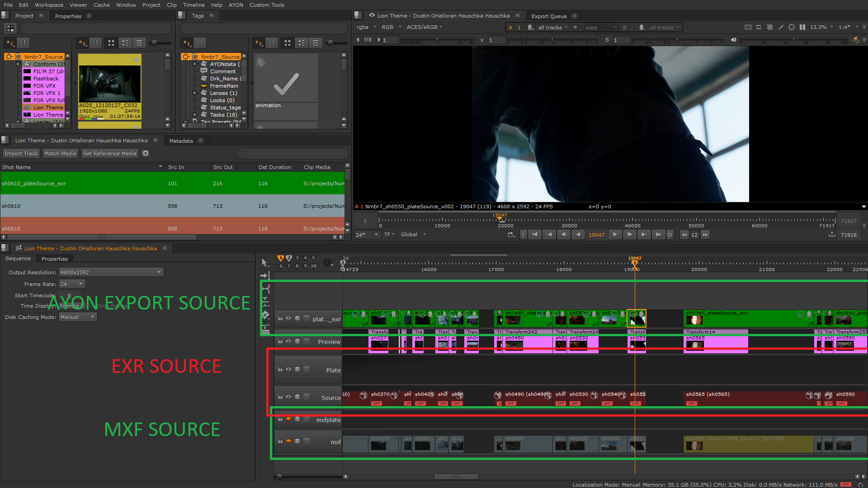Toggle visibility eye of Preview track
868x488 pixels.
click(x=288, y=341)
